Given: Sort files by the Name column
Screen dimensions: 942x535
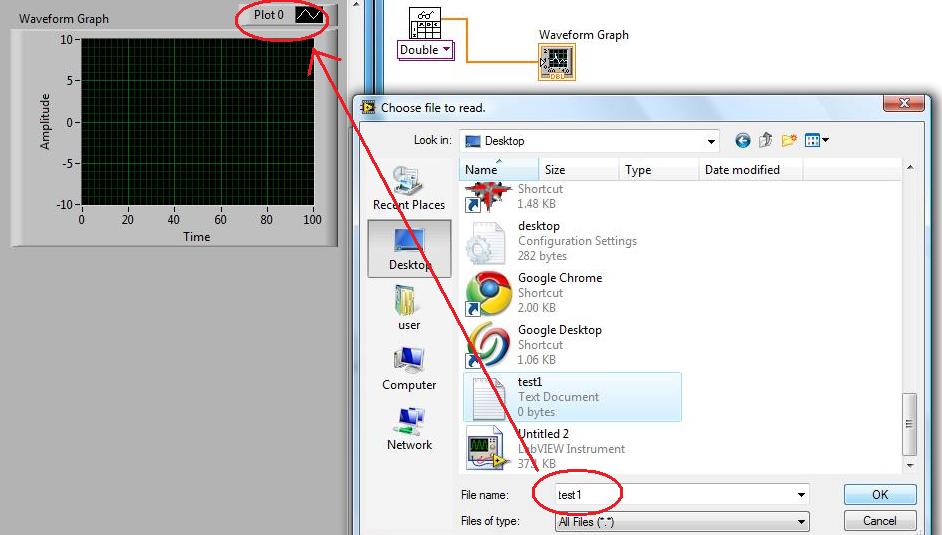Looking at the screenshot, I should pos(499,170).
